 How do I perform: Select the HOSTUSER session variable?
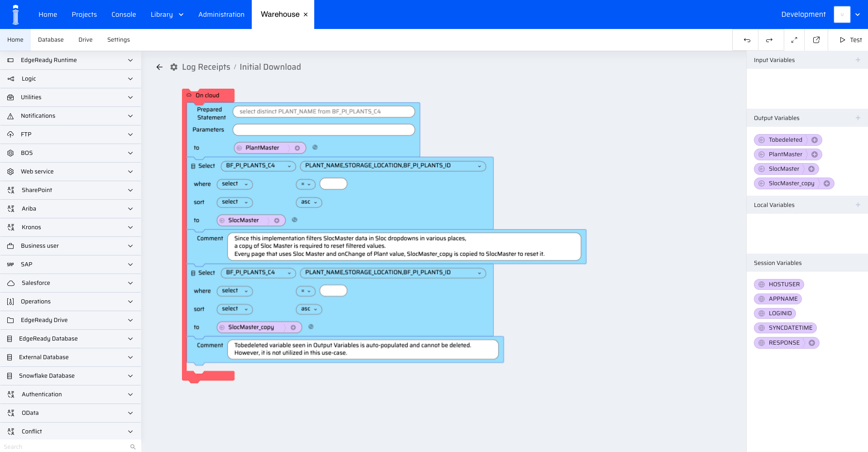coord(779,284)
